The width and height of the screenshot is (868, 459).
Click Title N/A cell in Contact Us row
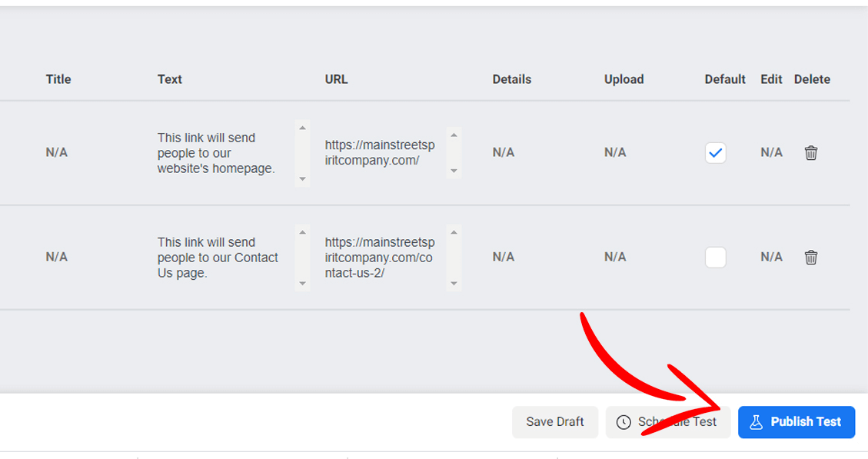56,257
